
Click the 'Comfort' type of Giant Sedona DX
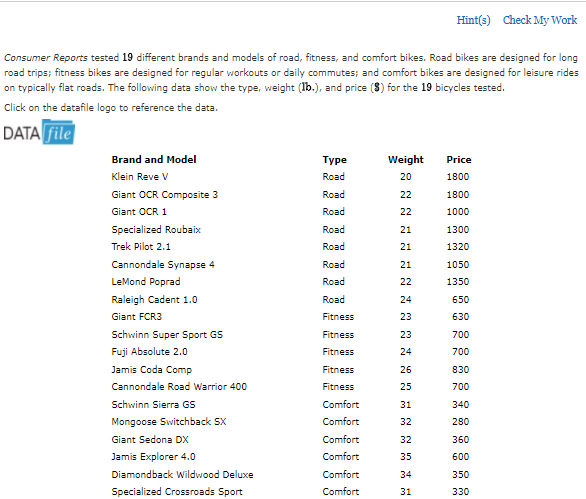340,440
